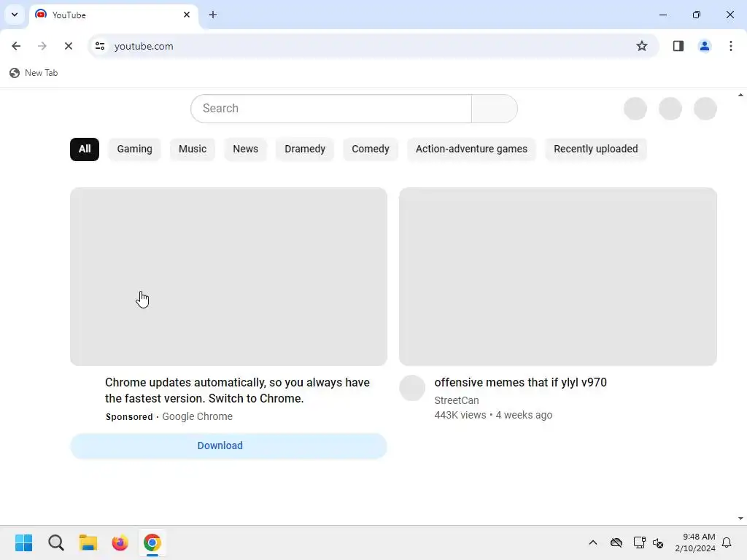Open the Chrome updates automatically ad title
The height and width of the screenshot is (560, 747).
237,391
